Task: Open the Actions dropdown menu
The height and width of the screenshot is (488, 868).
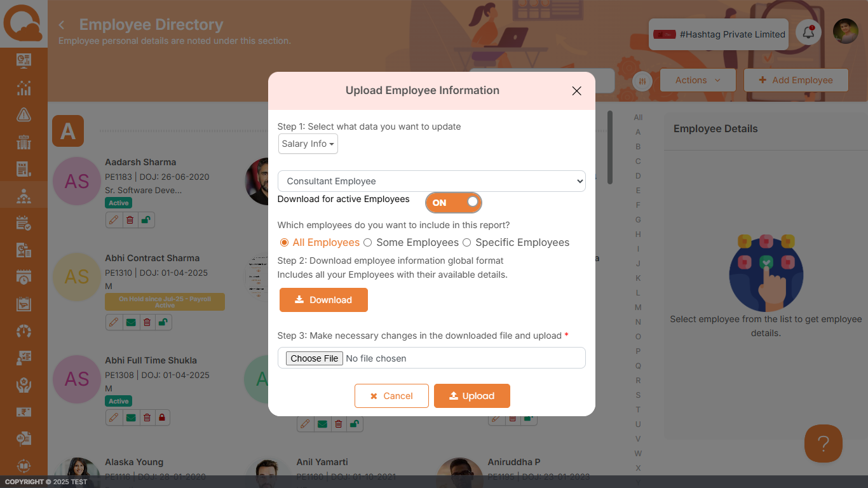Action: (x=698, y=80)
